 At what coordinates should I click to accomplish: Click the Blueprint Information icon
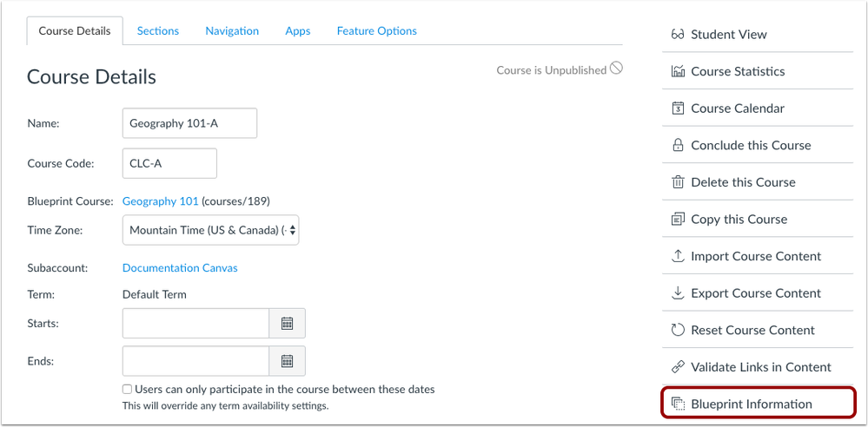[x=678, y=404]
